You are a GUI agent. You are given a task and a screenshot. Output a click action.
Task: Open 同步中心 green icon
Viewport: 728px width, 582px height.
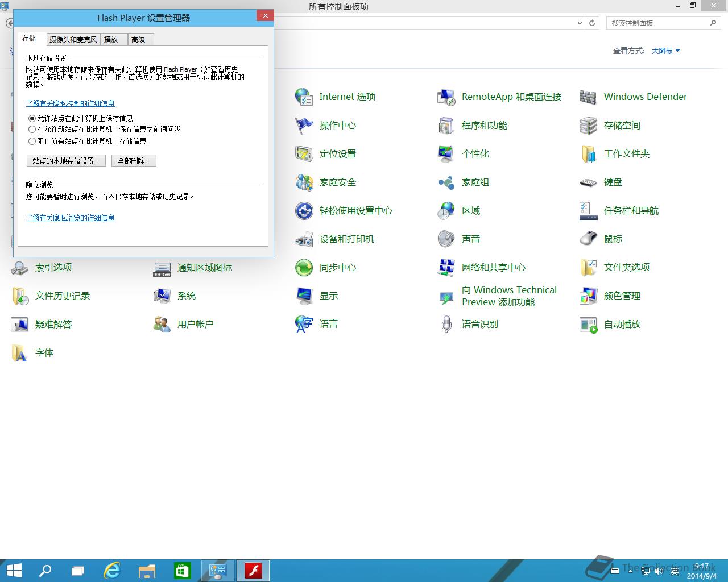[304, 267]
